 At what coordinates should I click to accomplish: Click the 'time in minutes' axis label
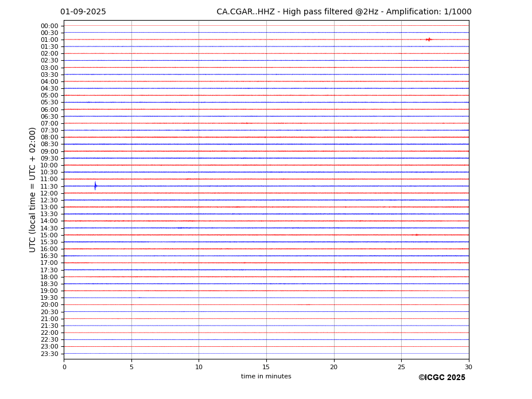click(x=266, y=376)
